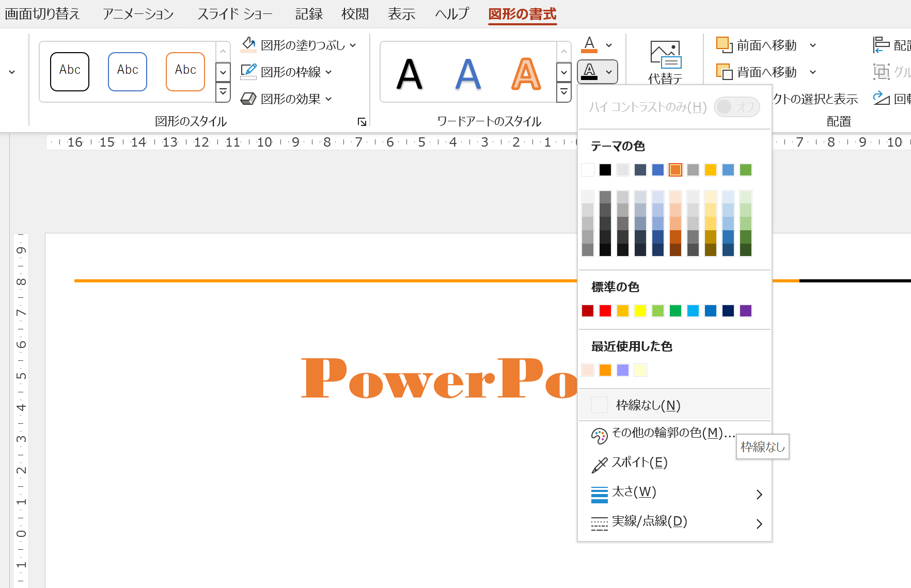This screenshot has width=911, height=588.
Task: Open the Slide Show (スライド ショー) tab
Action: point(234,14)
